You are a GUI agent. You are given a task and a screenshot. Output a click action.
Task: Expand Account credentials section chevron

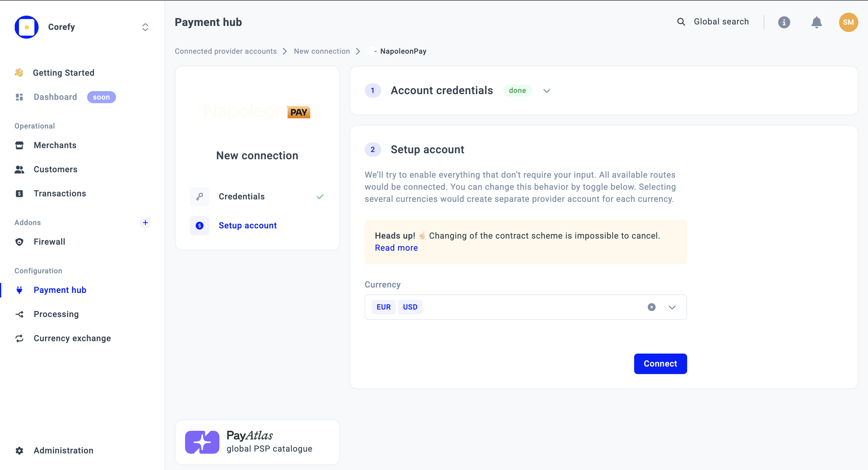coord(546,91)
